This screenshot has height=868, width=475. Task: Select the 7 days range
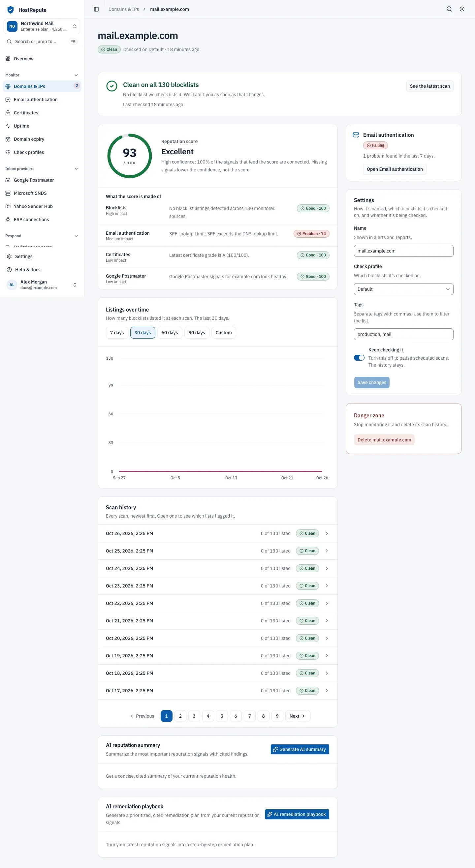pyautogui.click(x=117, y=333)
